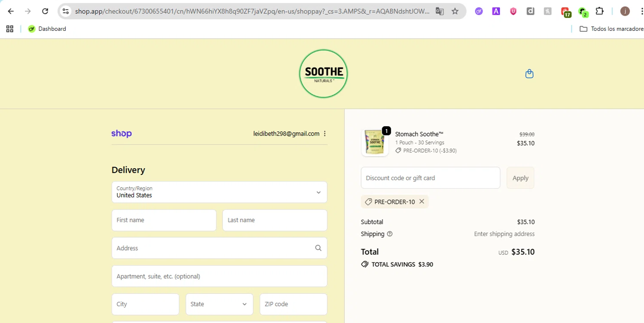Screen dimensions: 644x323
Task: Open the Extensions puzzle piece menu
Action: coord(600,12)
